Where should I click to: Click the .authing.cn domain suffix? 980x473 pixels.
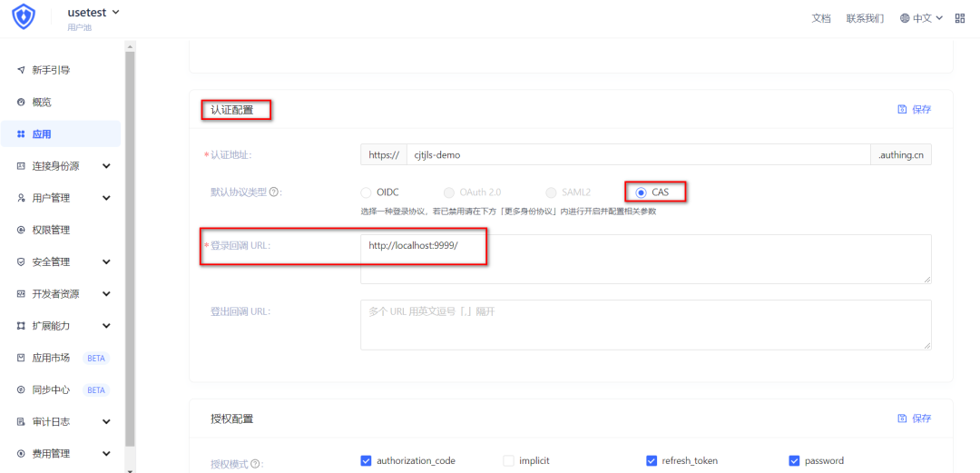click(901, 154)
